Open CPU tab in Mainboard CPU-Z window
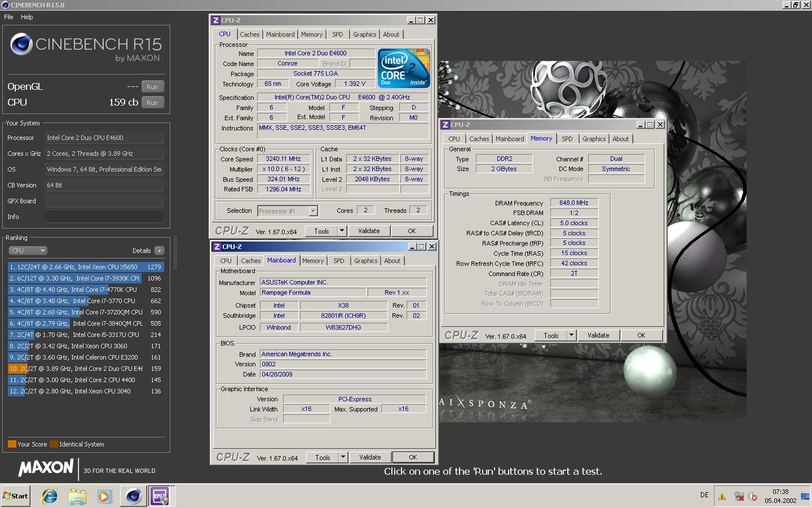 pyautogui.click(x=226, y=261)
